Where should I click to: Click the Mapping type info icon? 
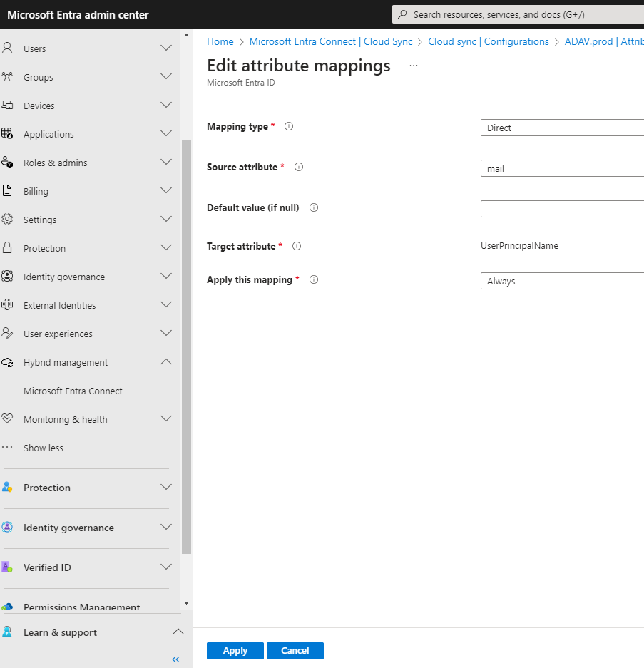tap(289, 126)
